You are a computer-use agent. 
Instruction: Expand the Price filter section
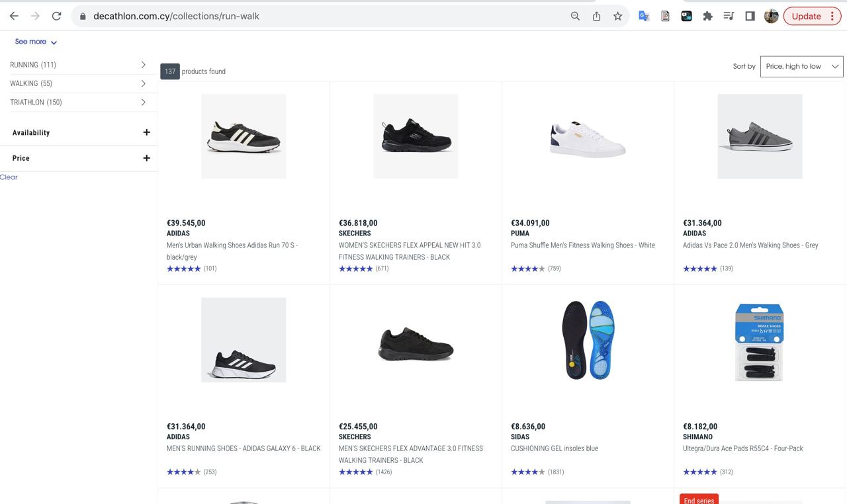[x=146, y=158]
